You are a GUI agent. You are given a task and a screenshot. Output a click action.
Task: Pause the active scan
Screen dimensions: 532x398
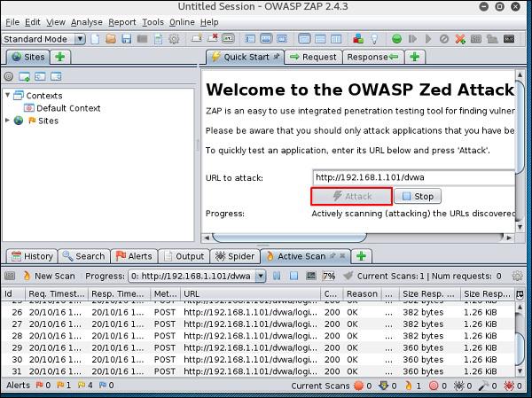coord(277,276)
